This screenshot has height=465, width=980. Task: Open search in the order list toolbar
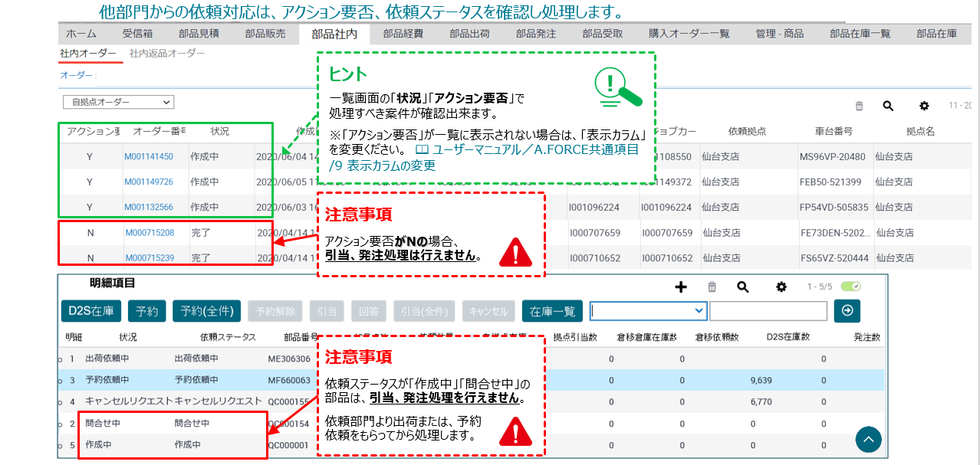pos(888,106)
